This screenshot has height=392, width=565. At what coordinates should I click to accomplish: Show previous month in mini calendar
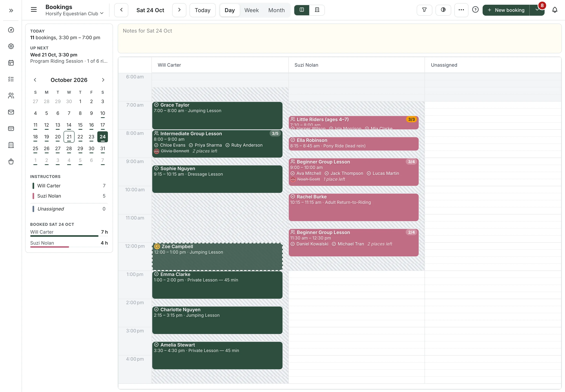tap(35, 80)
